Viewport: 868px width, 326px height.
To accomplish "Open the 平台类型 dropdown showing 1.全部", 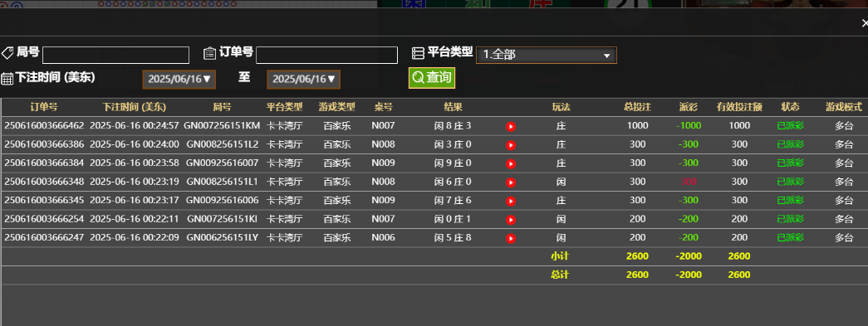I will coord(546,56).
